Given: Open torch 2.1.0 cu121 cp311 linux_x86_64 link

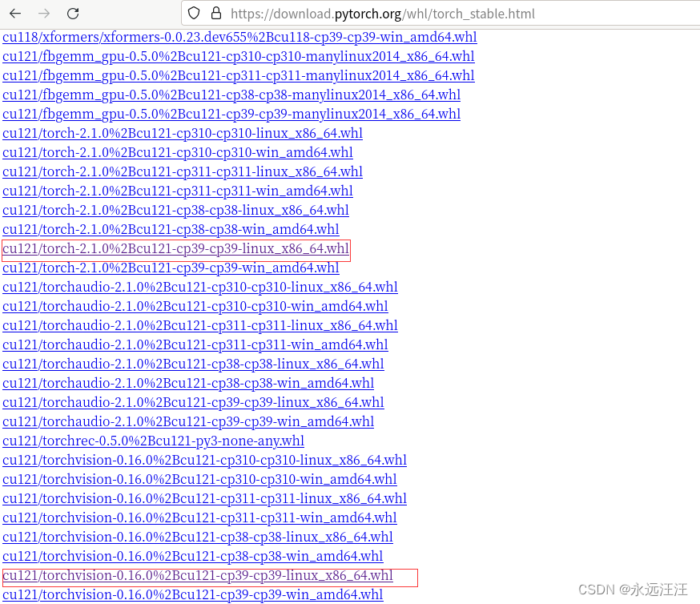Looking at the screenshot, I should coord(183,171).
